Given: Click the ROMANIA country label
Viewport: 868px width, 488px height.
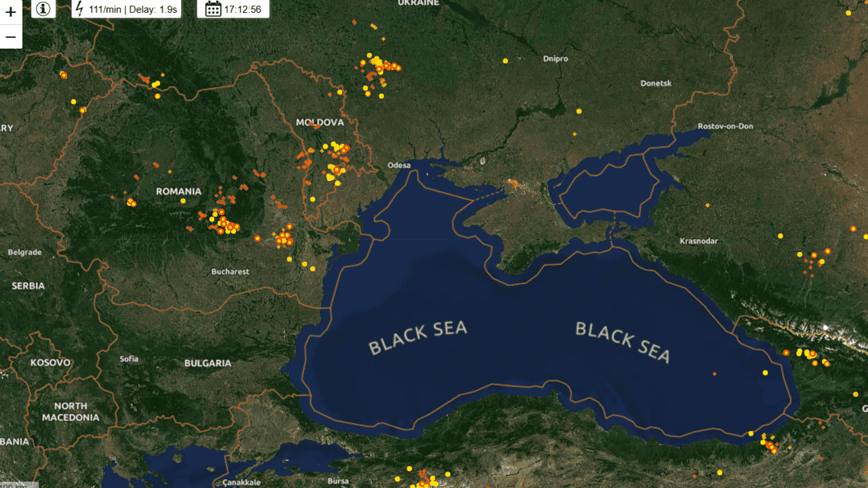Looking at the screenshot, I should (x=178, y=192).
